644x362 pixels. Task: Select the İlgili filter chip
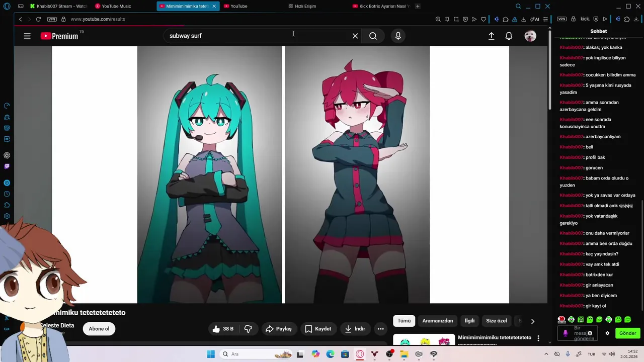point(469,321)
